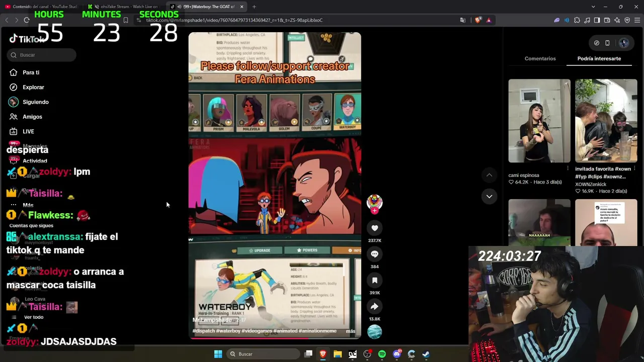The height and width of the screenshot is (362, 644).
Task: Open the Explorar page
Action: point(33,87)
